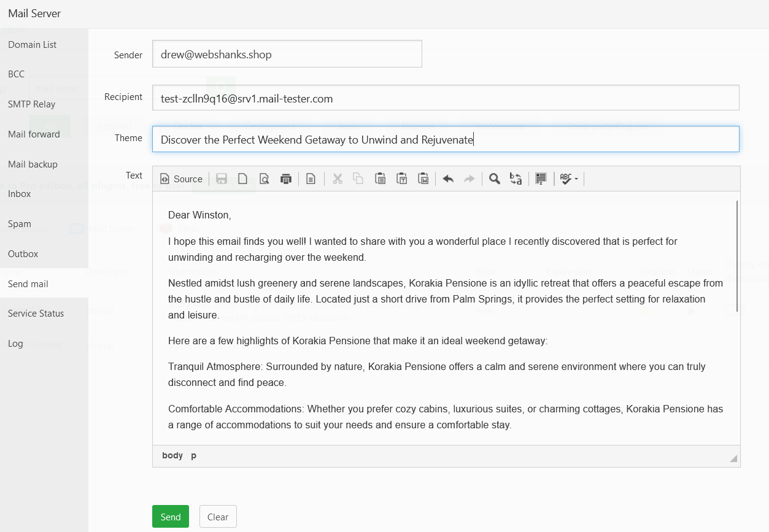Click the Redo arrow icon
The height and width of the screenshot is (532, 769).
469,179
